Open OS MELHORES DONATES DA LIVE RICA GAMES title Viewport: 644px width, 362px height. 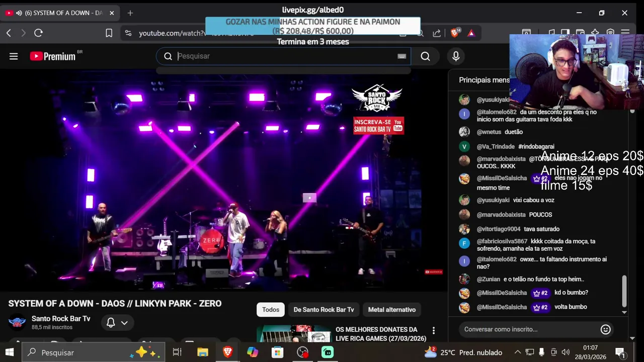381,334
